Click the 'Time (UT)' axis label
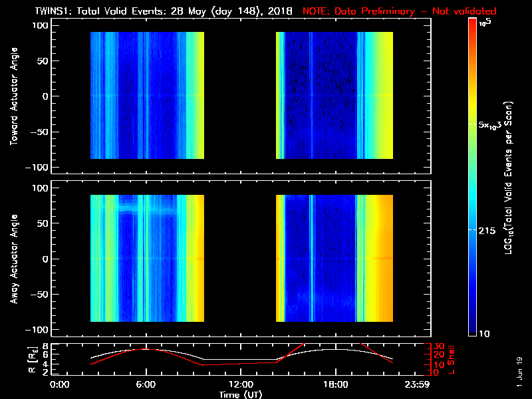Screen dimensions: 532x399 [240, 394]
